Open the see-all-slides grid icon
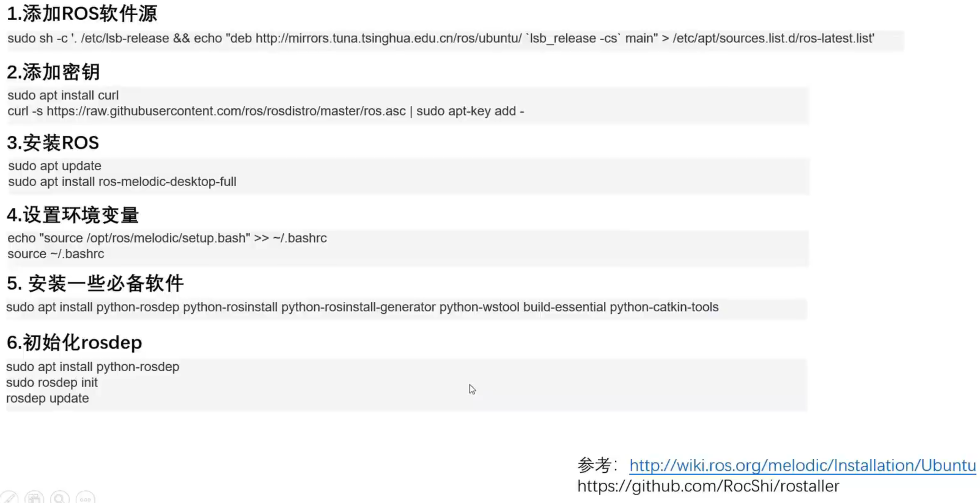This screenshot has height=503, width=980. tap(35, 498)
